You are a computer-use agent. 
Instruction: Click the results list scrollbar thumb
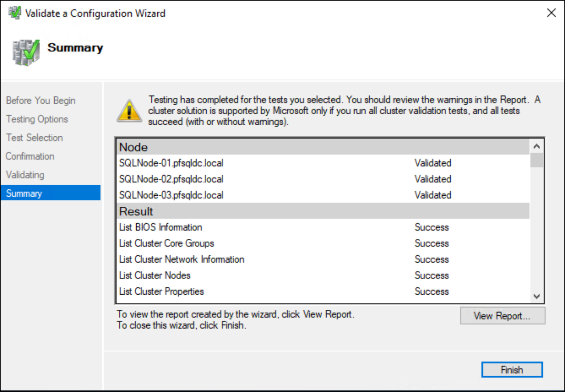tap(537, 160)
